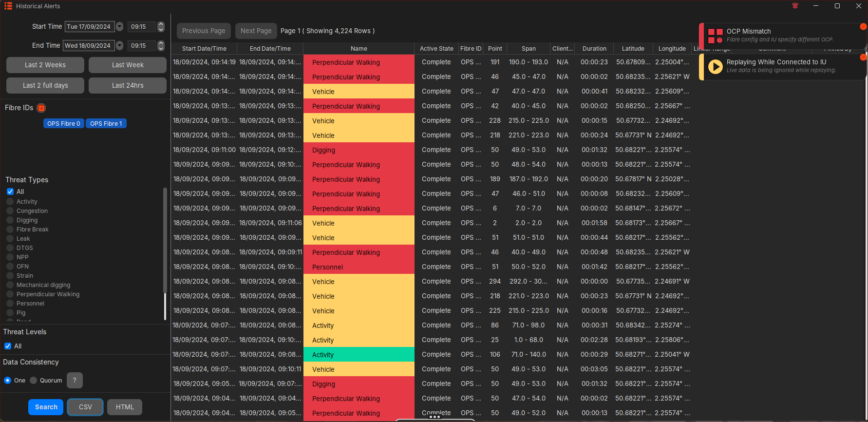Click the green Activity alert row
This screenshot has width=868, height=422.
pyautogui.click(x=359, y=355)
